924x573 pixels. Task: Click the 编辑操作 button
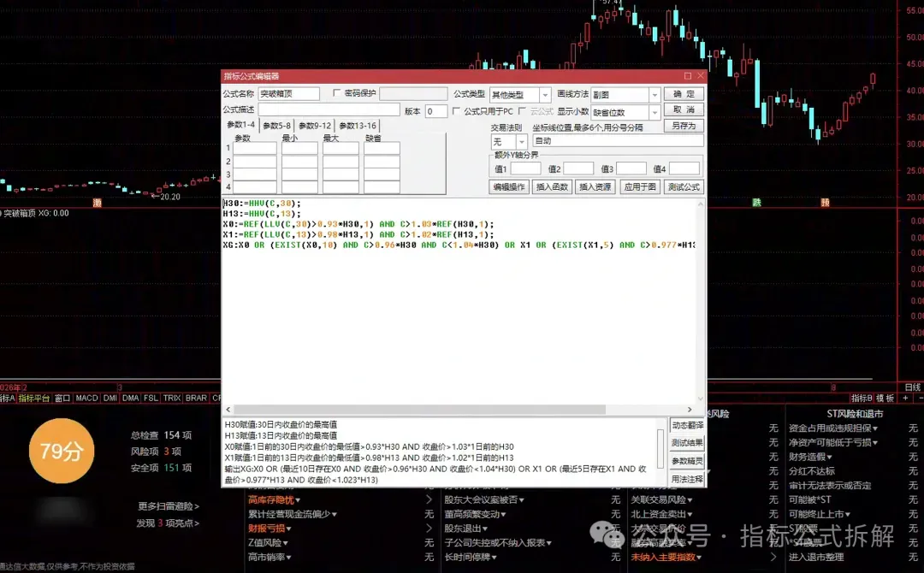[x=508, y=186]
